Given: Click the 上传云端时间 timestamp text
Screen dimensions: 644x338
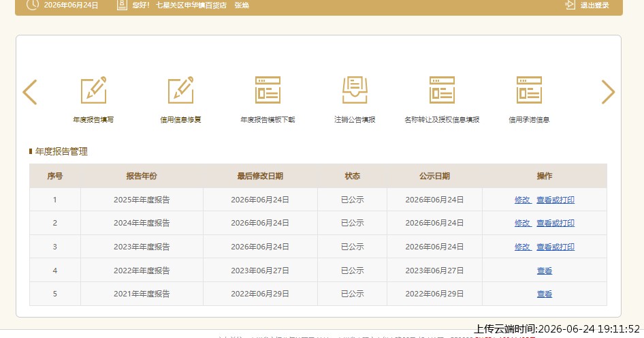Looking at the screenshot, I should (x=557, y=329).
